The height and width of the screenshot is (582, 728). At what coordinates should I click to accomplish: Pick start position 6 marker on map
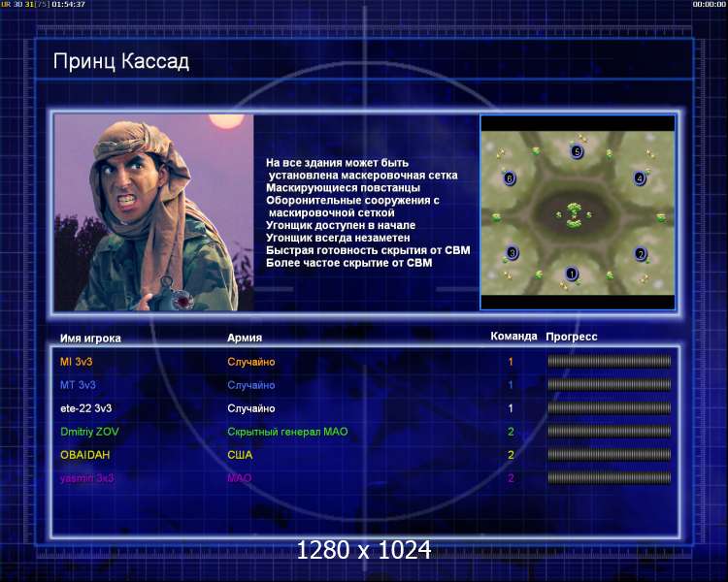point(510,178)
